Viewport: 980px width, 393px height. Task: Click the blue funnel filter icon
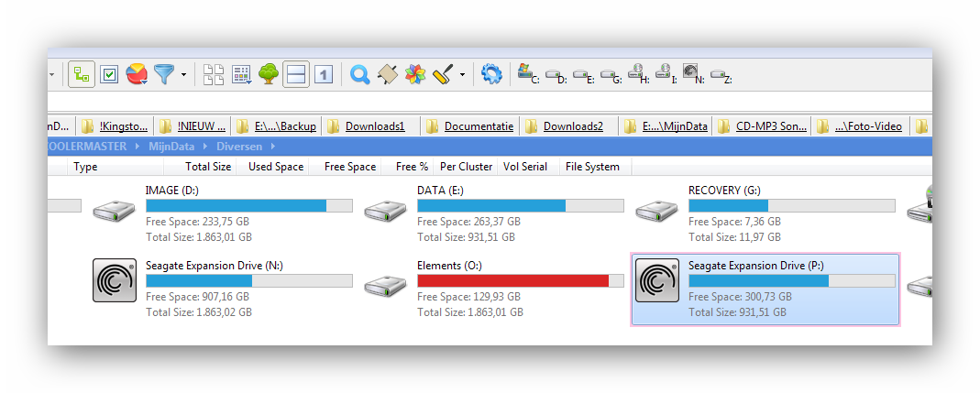click(x=164, y=74)
